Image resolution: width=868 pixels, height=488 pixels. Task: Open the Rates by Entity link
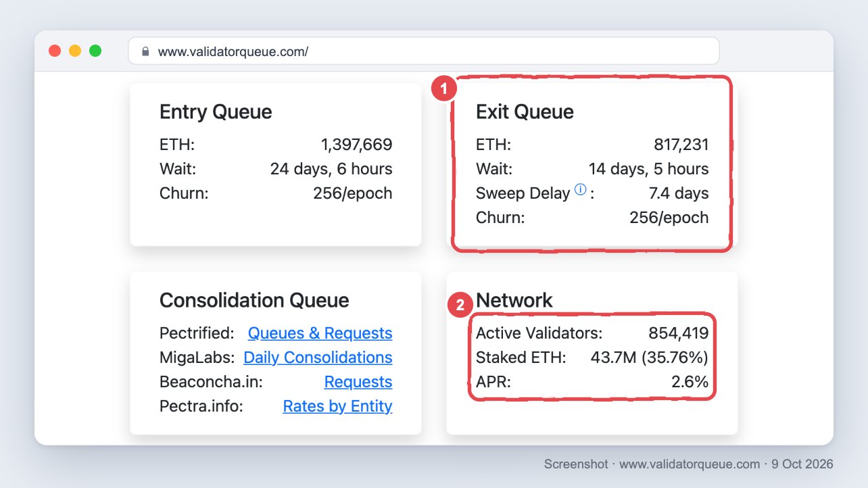tap(337, 406)
